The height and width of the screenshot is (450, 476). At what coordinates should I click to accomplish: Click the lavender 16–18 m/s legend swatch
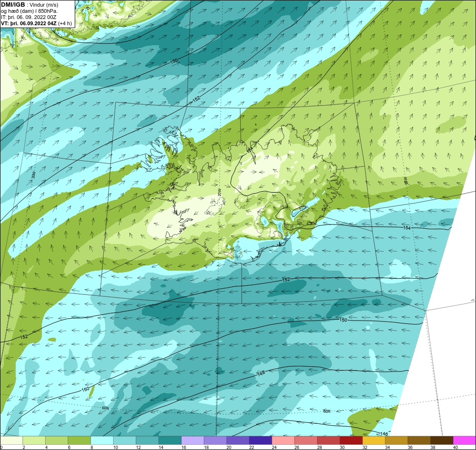point(192,440)
